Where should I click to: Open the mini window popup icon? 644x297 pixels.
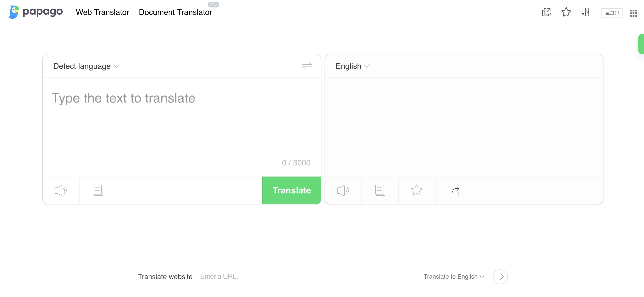click(546, 12)
